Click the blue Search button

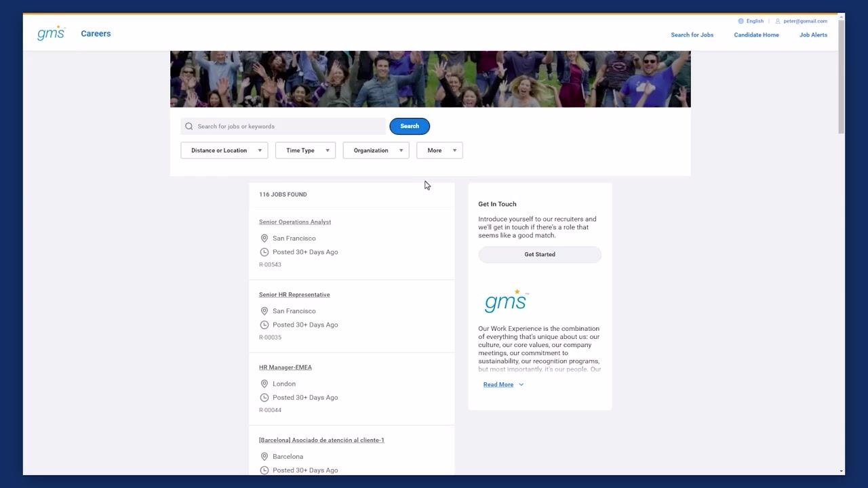tap(410, 126)
